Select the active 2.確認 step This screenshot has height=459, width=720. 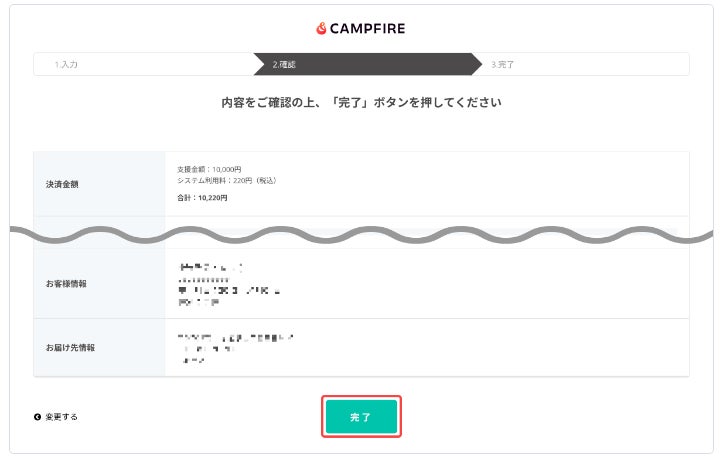coord(284,64)
